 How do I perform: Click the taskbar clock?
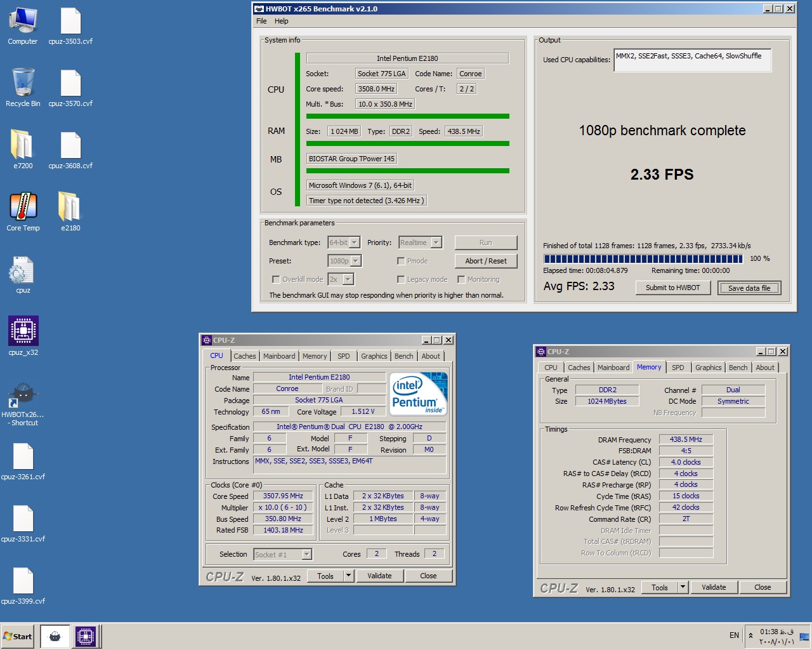[x=777, y=636]
